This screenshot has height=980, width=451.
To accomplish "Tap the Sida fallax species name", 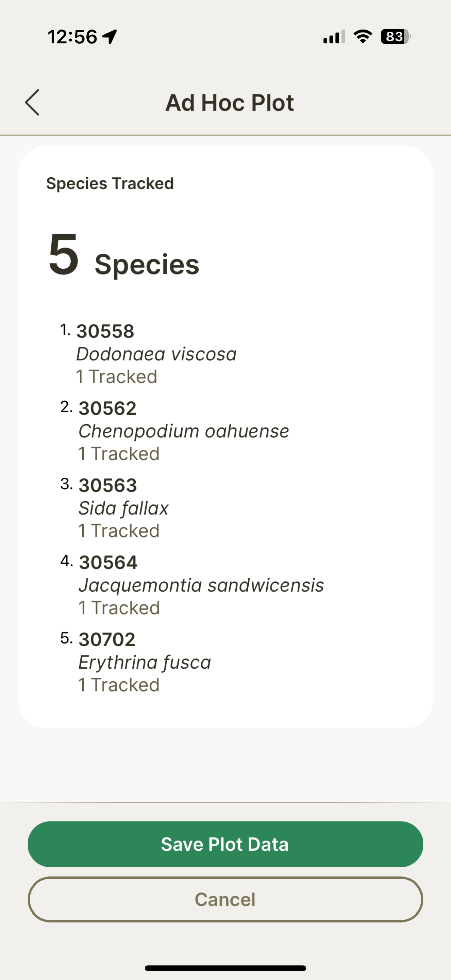I will (x=123, y=509).
